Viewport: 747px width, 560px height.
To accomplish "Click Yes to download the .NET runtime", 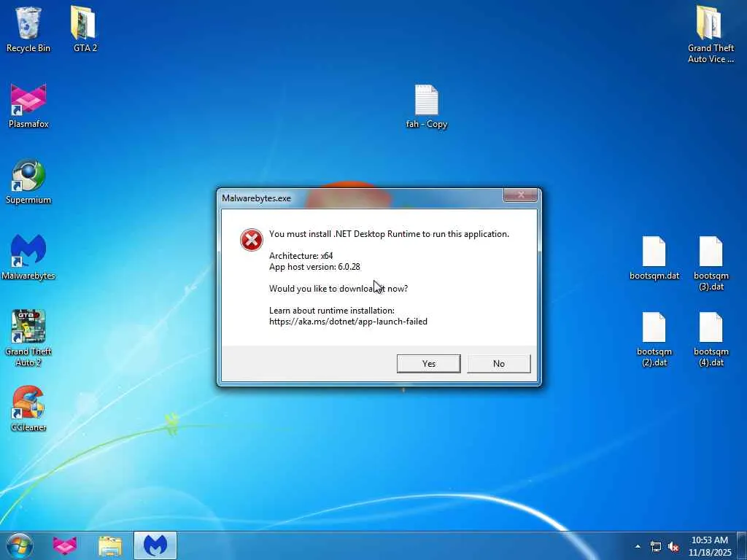I will pyautogui.click(x=428, y=363).
